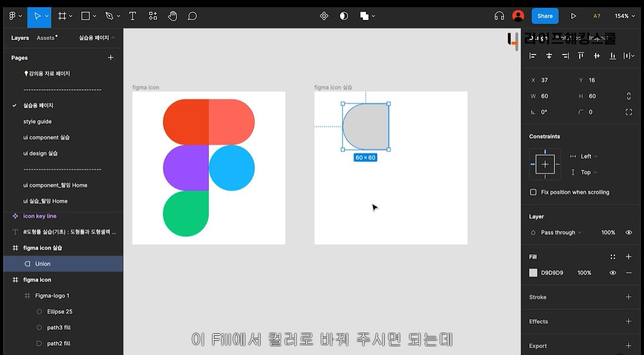Open Frame tool dropdown arrow

point(70,16)
